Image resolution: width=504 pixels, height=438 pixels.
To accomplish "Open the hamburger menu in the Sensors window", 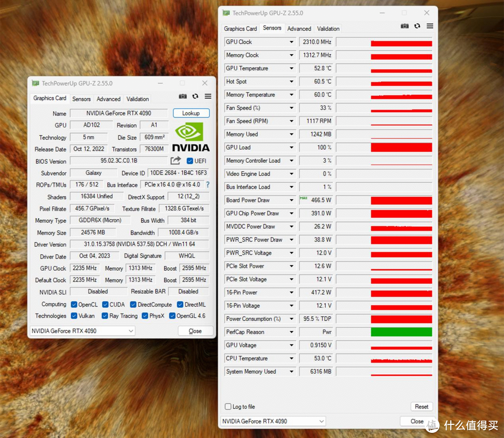I will point(430,26).
